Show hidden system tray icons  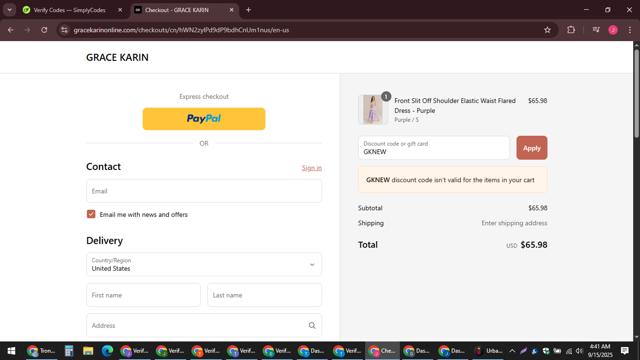512,351
